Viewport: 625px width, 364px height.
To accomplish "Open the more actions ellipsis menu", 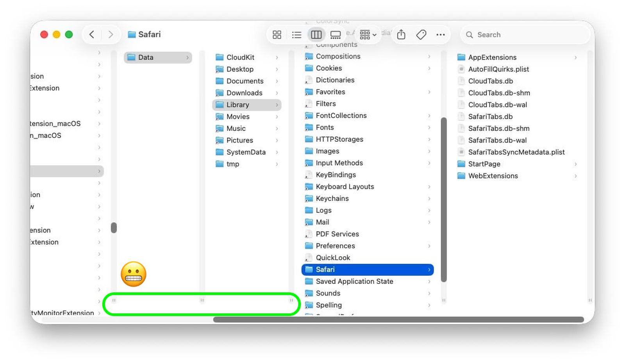I will (x=441, y=35).
